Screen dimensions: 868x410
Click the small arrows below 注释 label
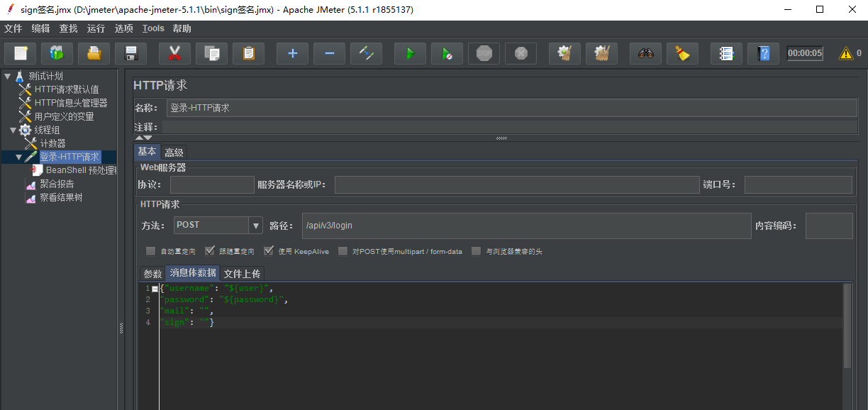click(x=143, y=138)
